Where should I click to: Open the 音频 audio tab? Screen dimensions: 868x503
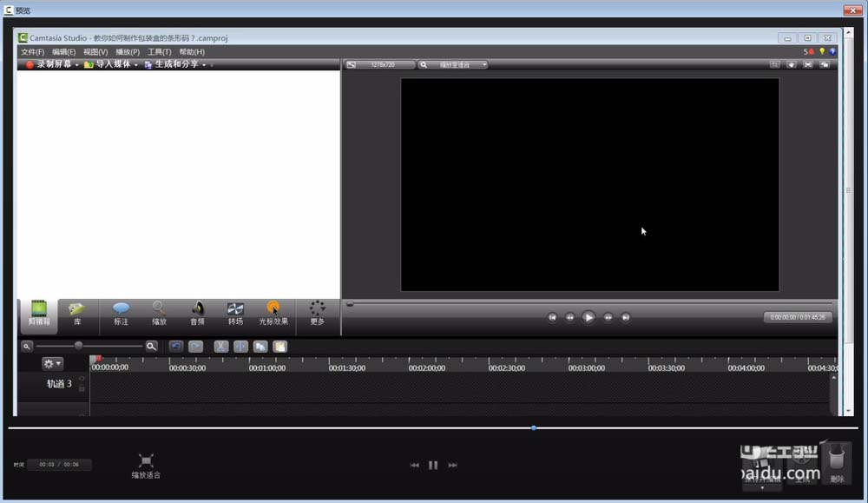tap(197, 314)
